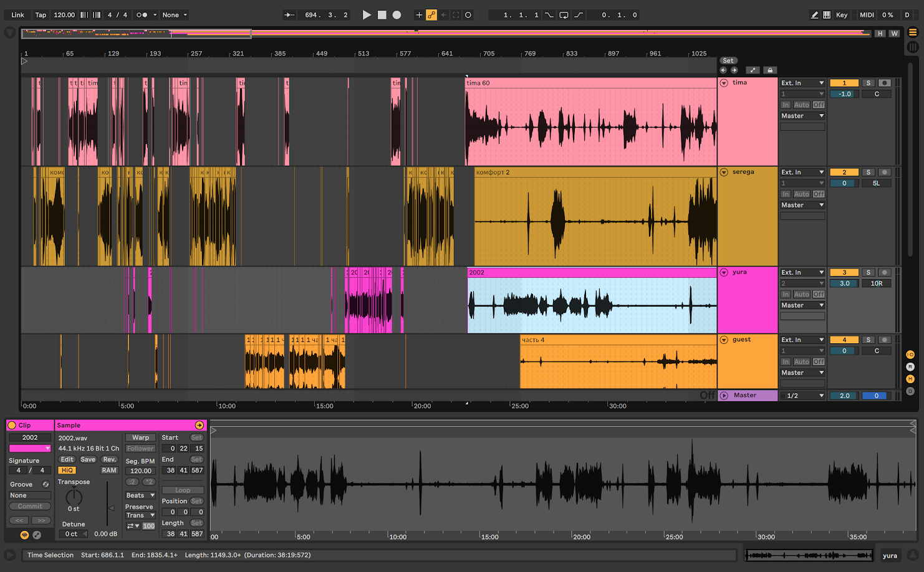Open tima track Ext. In input dropdown
The image size is (924, 572).
802,83
